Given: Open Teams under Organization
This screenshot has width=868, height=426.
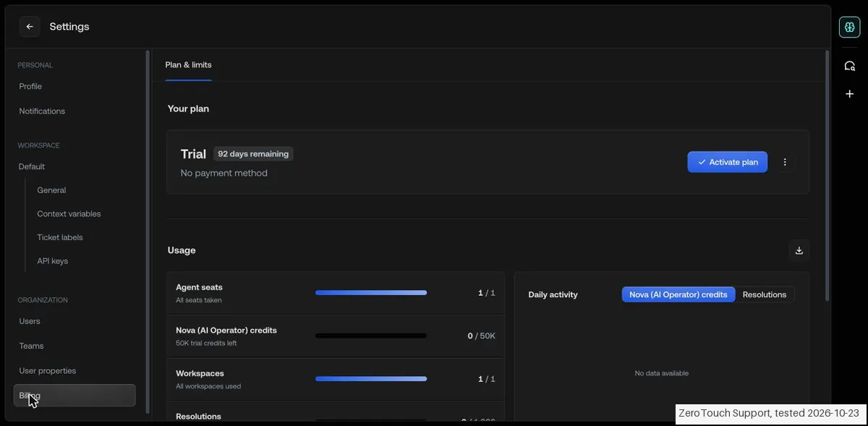Looking at the screenshot, I should point(31,346).
